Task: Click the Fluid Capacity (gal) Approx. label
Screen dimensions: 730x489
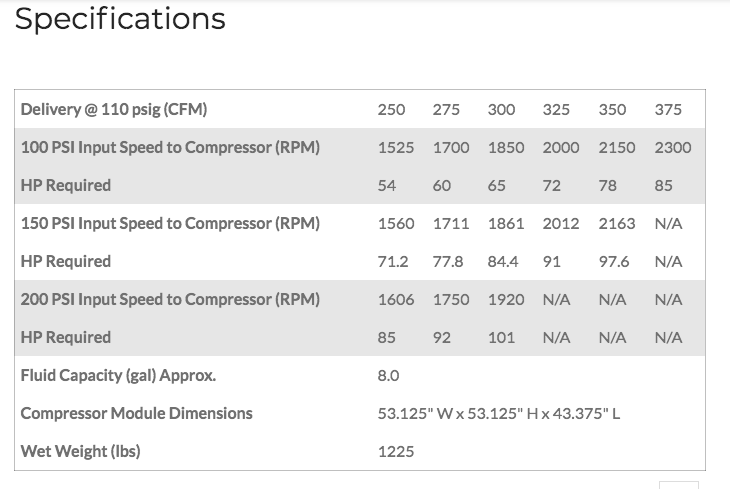Action: point(118,376)
